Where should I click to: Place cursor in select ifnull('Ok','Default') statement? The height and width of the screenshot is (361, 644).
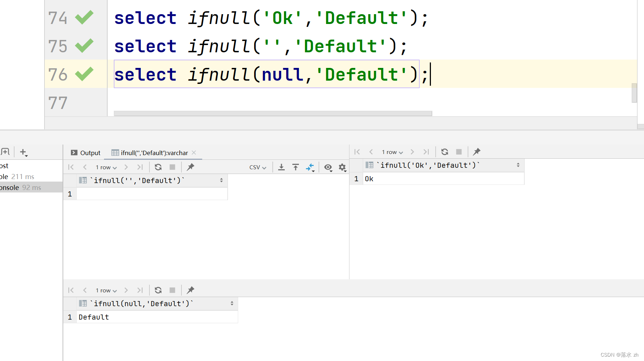point(271,18)
